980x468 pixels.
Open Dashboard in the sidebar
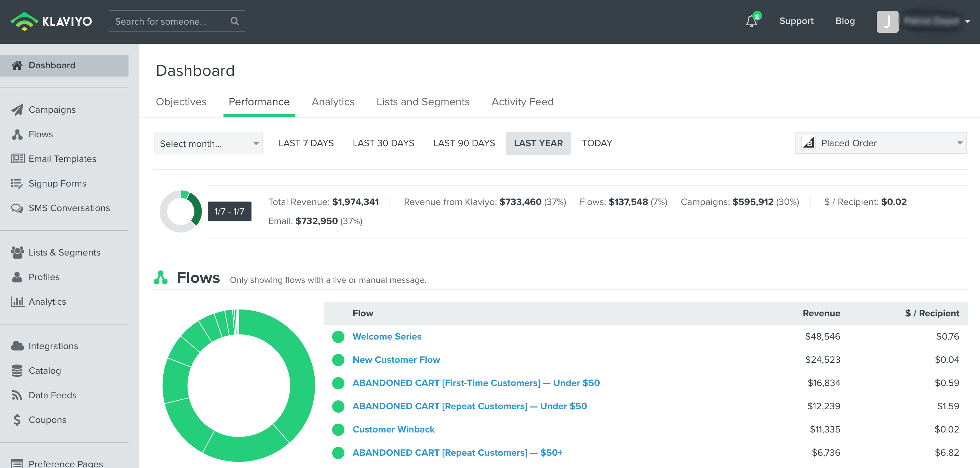tap(64, 65)
